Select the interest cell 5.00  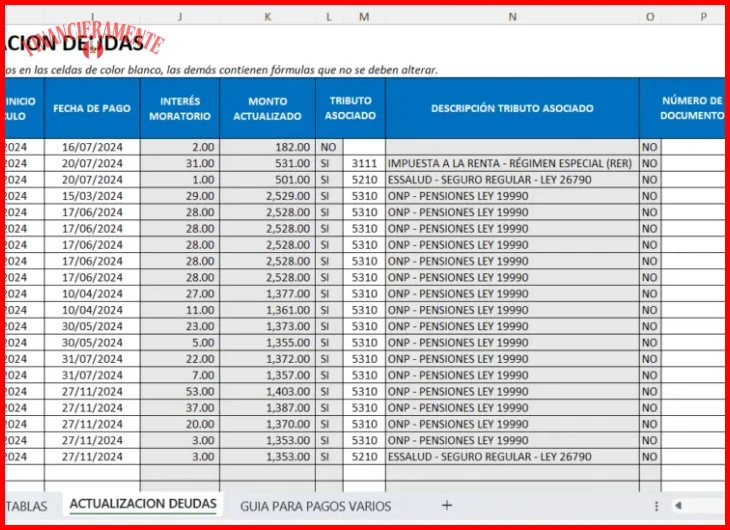(x=180, y=343)
